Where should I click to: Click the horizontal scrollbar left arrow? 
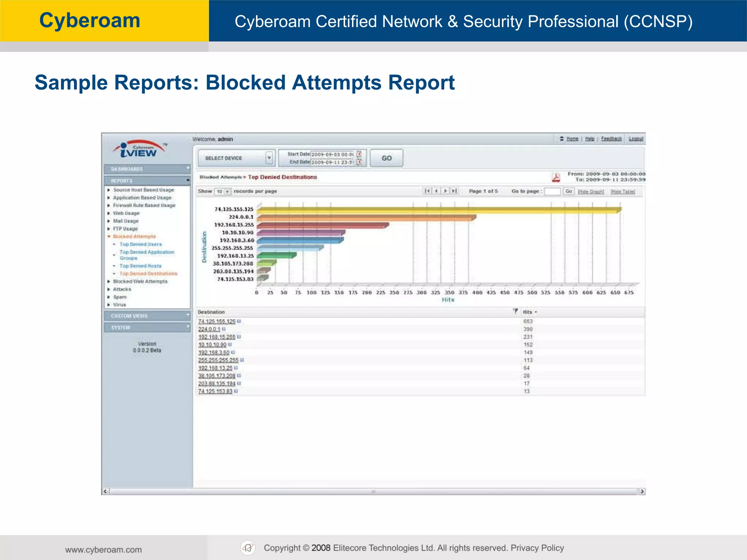click(105, 491)
